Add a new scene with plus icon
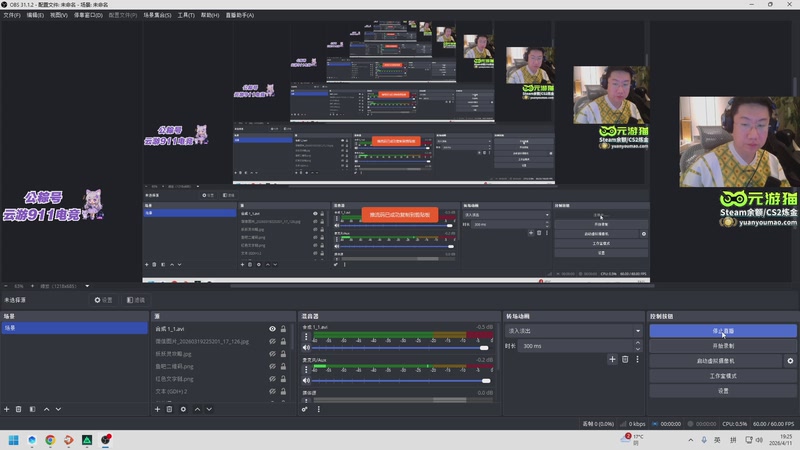This screenshot has height=450, width=800. click(x=7, y=409)
